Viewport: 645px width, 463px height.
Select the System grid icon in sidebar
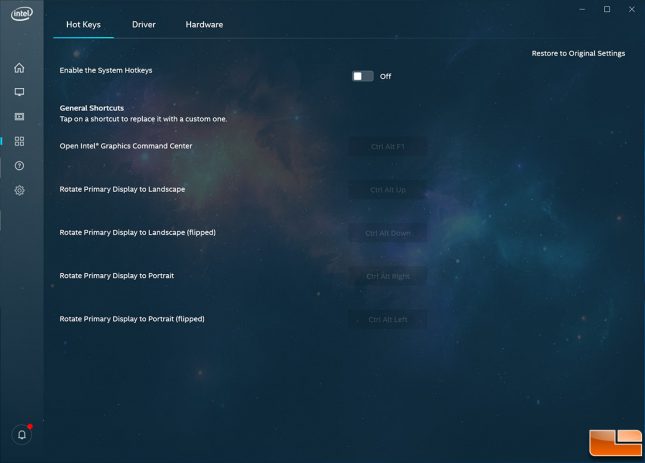[19, 141]
